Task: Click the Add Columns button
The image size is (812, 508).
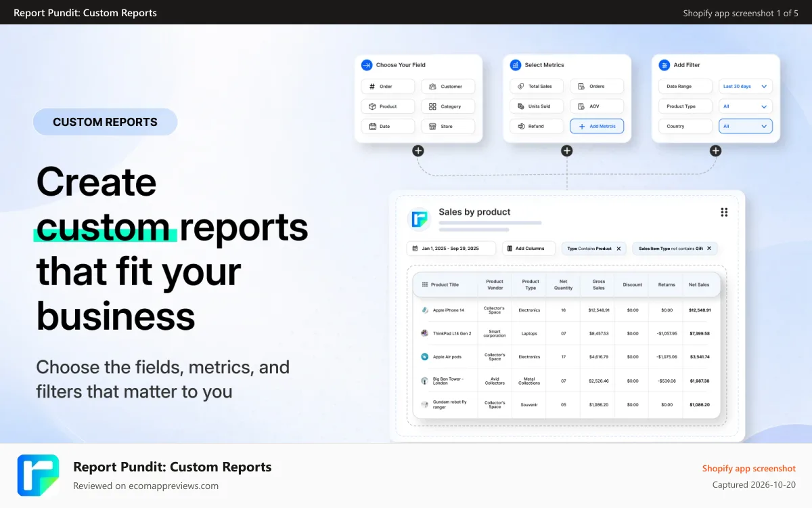Action: click(x=528, y=249)
